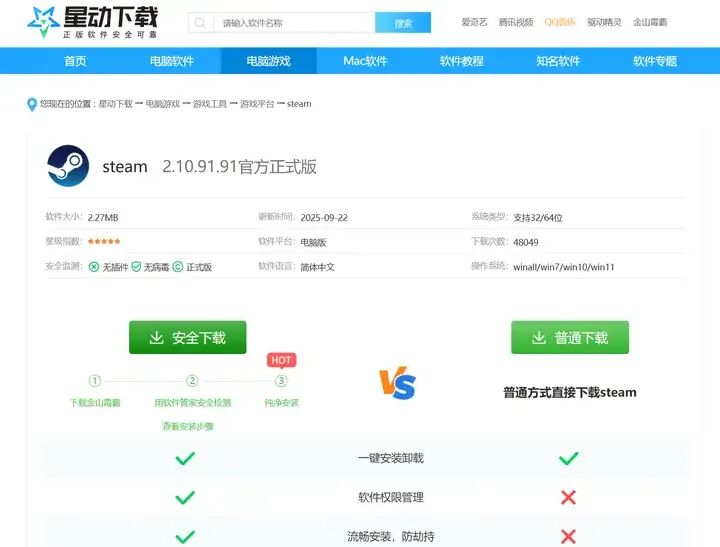
Task: Click the 纯净安装 step label
Action: click(281, 403)
